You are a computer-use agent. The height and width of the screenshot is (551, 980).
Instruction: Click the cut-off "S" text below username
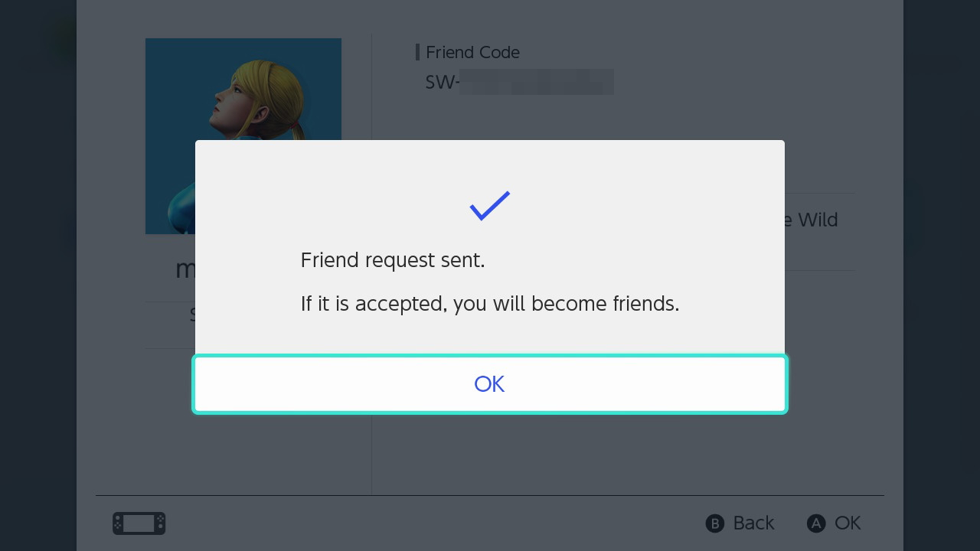193,315
